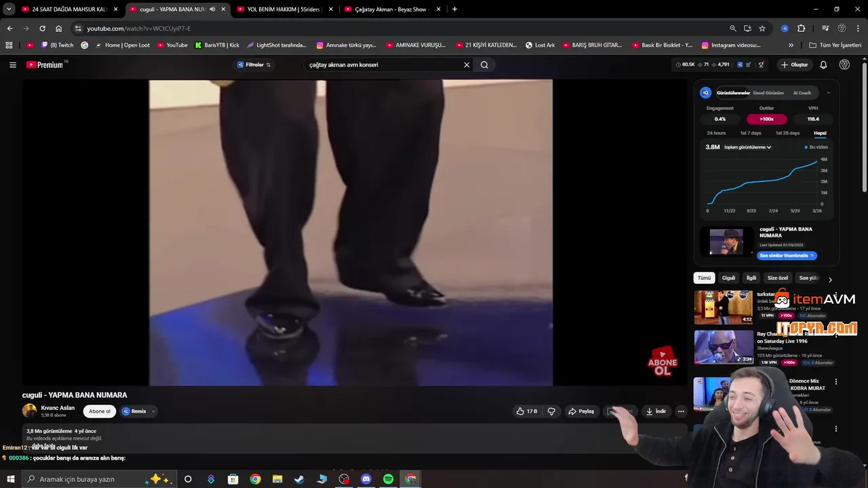Switch to the Görüntülenmeler vidIQ tab
Screen dimensions: 868x488
[733, 93]
